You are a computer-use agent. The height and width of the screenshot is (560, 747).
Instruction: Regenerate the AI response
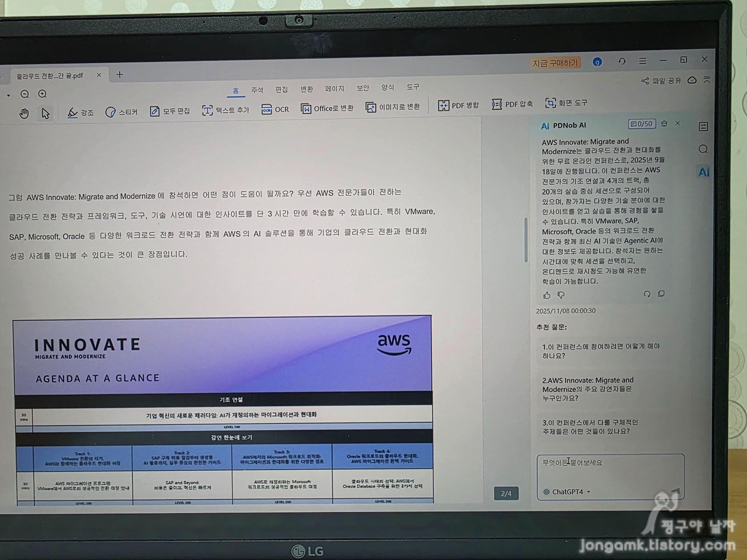tap(647, 294)
